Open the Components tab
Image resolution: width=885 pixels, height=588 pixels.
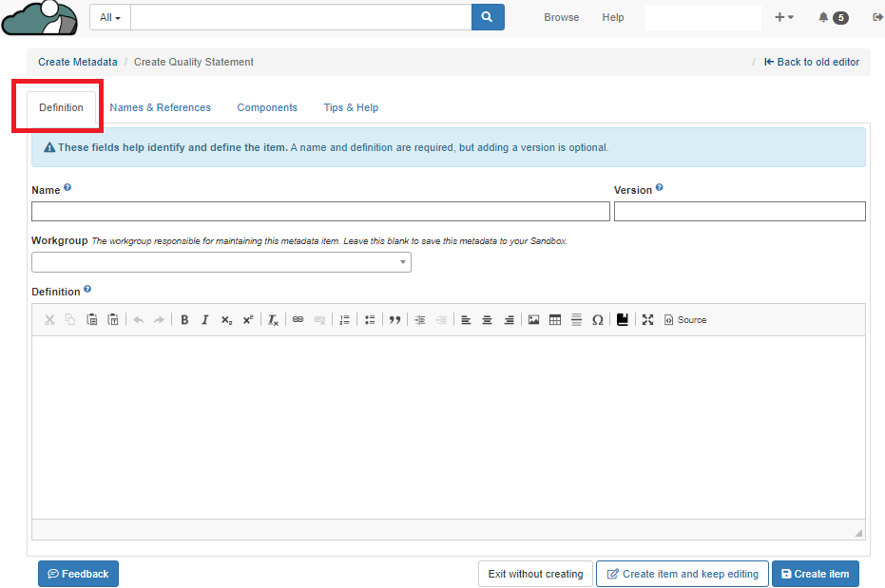pyautogui.click(x=267, y=107)
